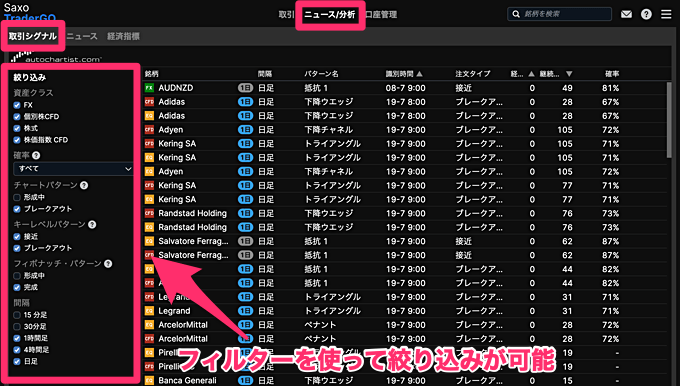Click the 銘柄を検索 search field
Image resolution: width=680 pixels, height=386 pixels.
click(x=559, y=14)
